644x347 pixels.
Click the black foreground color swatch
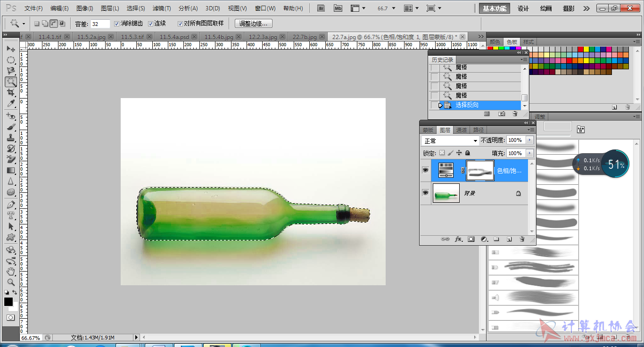coord(8,302)
